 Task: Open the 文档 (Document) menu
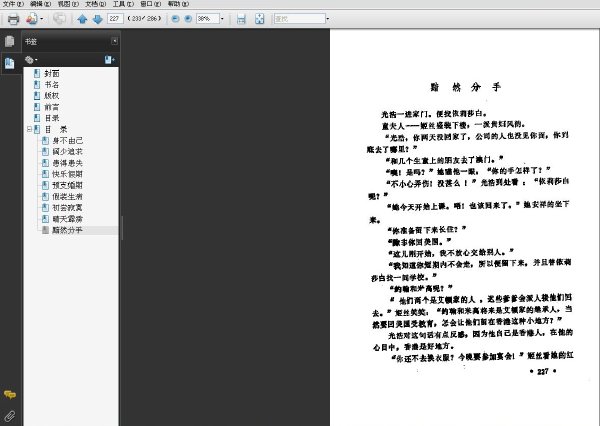point(96,4)
